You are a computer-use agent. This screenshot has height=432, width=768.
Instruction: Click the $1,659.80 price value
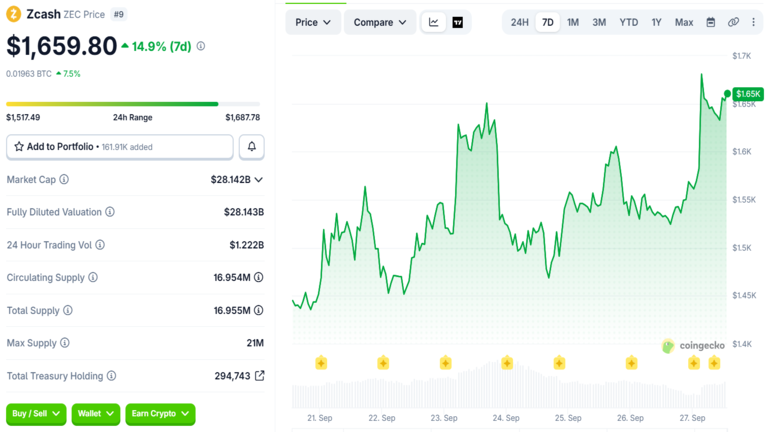[x=62, y=46]
